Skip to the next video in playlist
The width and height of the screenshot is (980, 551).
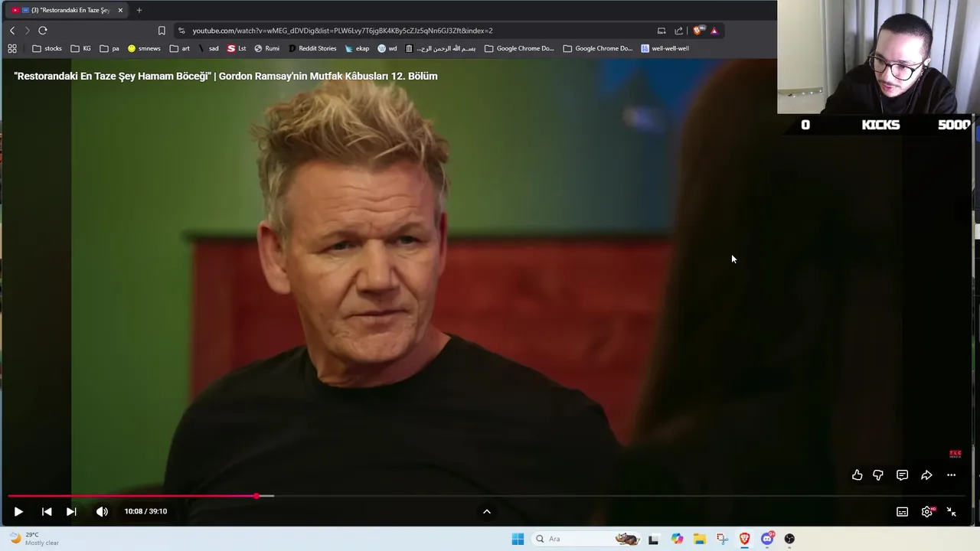[x=71, y=511]
